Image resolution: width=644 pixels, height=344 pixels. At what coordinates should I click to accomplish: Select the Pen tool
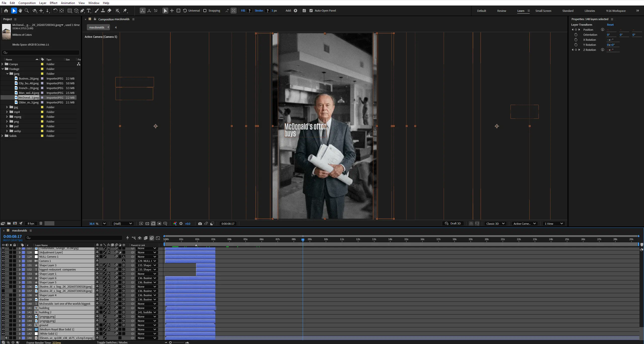[x=83, y=11]
